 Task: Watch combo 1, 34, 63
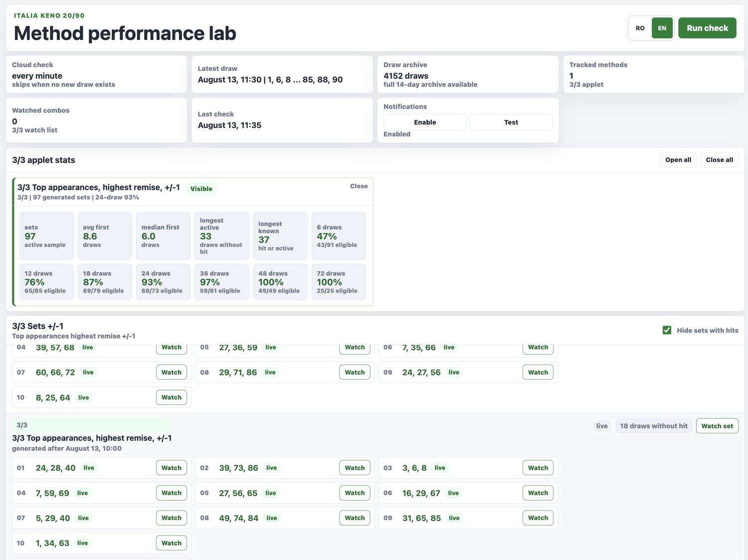click(x=172, y=543)
